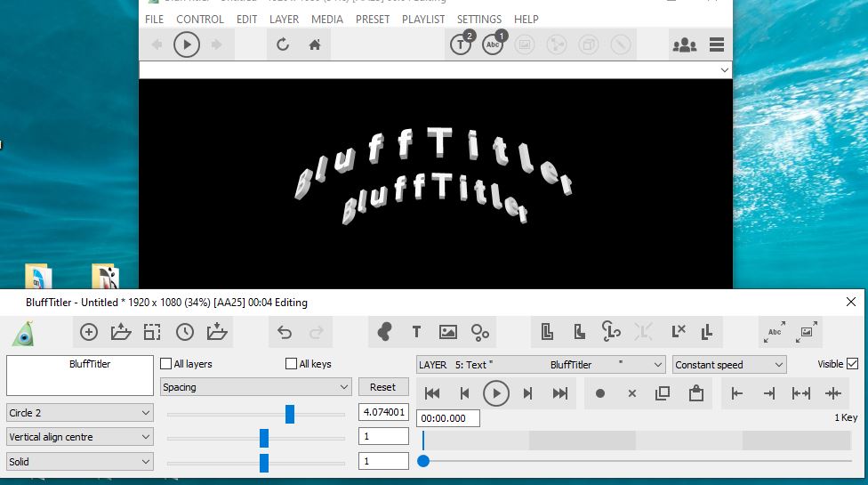This screenshot has height=485, width=868.
Task: Open the Constant speed dropdown
Action: click(x=729, y=365)
